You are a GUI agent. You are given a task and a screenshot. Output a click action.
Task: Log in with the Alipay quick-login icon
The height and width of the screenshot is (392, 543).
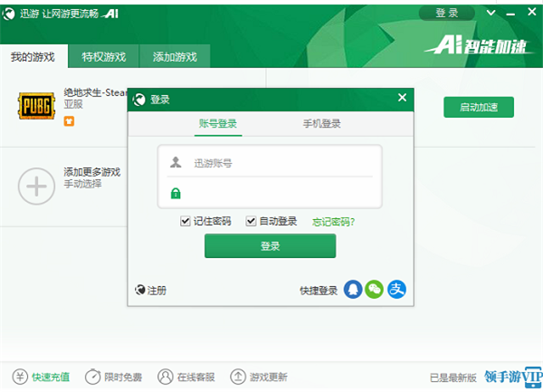pyautogui.click(x=396, y=289)
